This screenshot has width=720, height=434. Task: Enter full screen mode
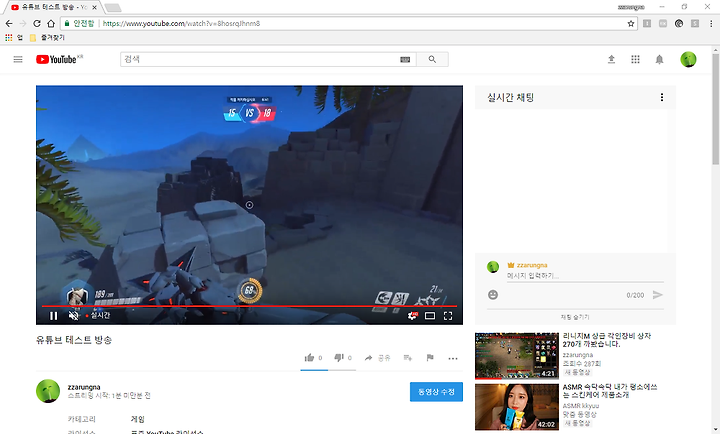click(448, 316)
